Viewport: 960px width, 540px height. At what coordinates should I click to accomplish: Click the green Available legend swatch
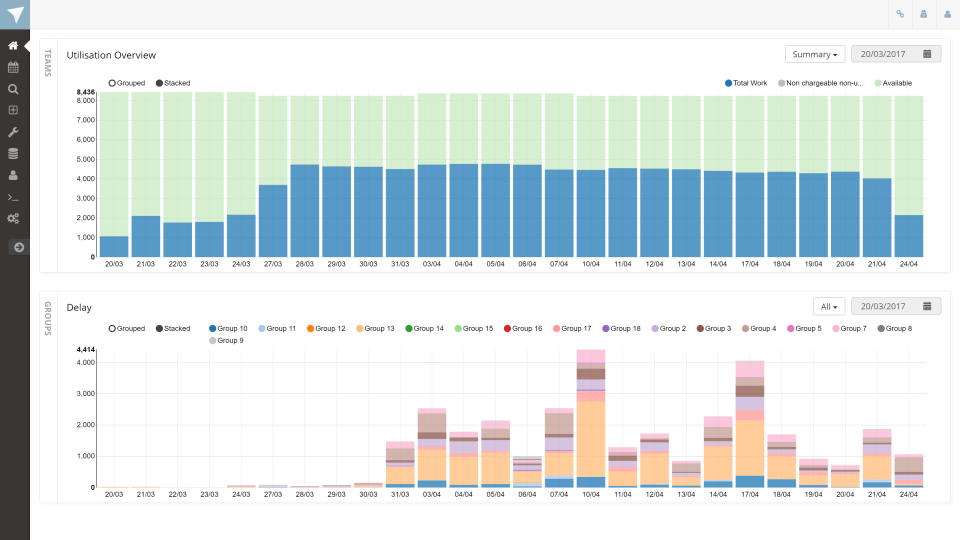(x=877, y=83)
